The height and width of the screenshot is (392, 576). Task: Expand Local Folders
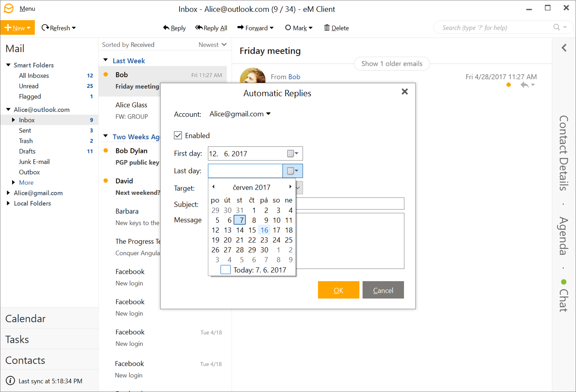[x=8, y=203]
